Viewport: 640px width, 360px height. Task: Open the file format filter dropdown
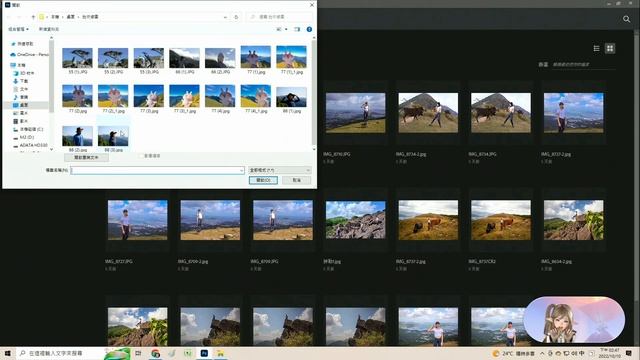(280, 170)
